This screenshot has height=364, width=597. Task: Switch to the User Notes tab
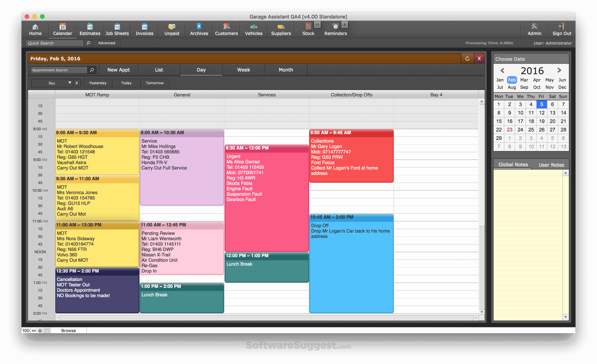(x=551, y=165)
